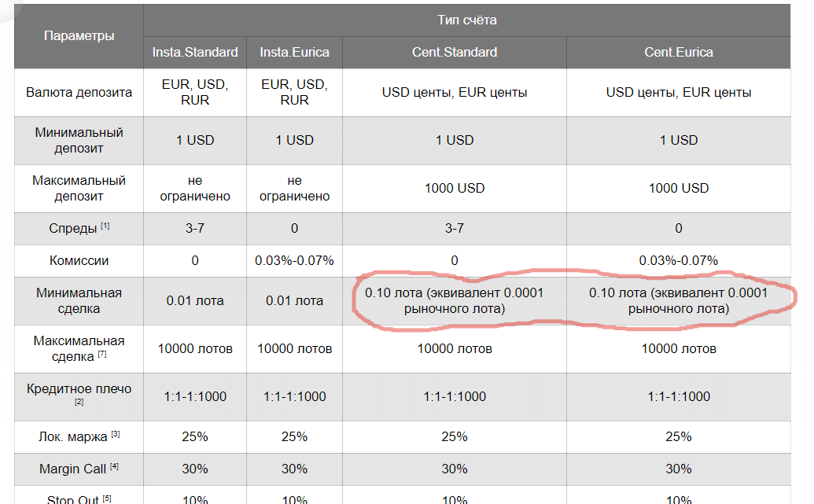Click the Кредитное плечо row label
Screen dimensions: 814x504
click(x=79, y=388)
